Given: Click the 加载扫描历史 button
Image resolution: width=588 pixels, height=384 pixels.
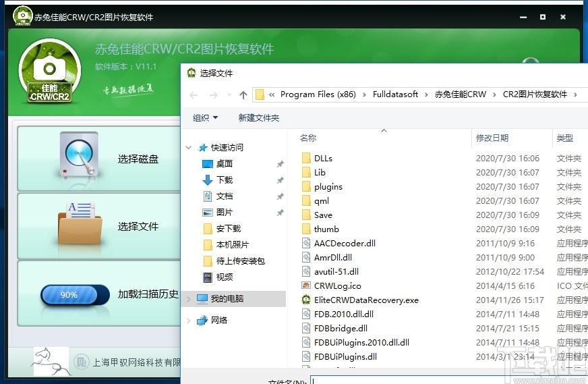Looking at the screenshot, I should pyautogui.click(x=99, y=294).
